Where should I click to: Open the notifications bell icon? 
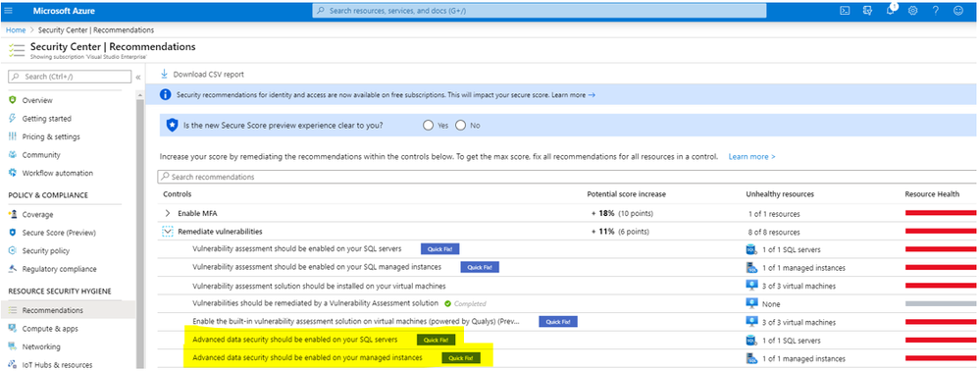point(890,11)
